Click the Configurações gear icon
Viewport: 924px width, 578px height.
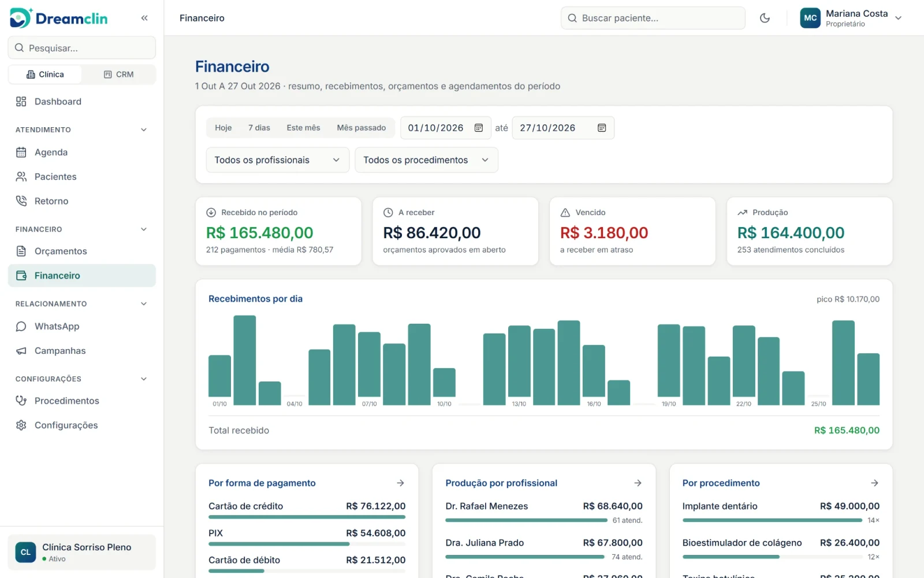(x=21, y=425)
